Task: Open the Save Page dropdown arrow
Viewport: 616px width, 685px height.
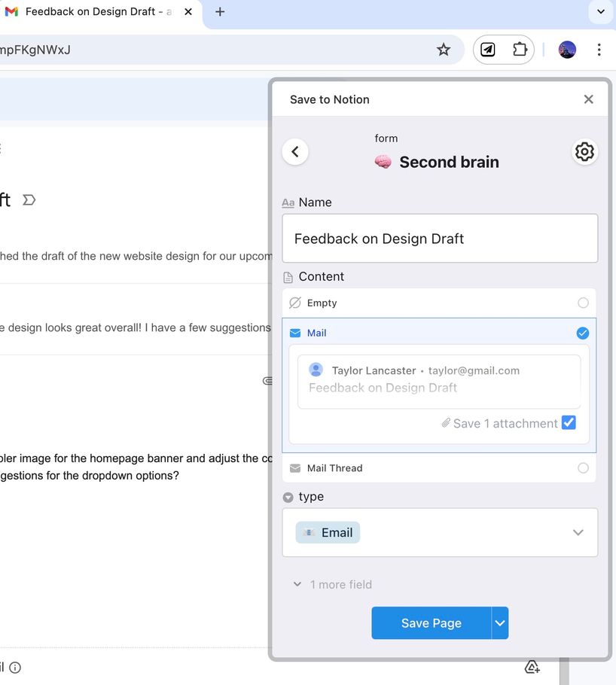Action: [499, 623]
